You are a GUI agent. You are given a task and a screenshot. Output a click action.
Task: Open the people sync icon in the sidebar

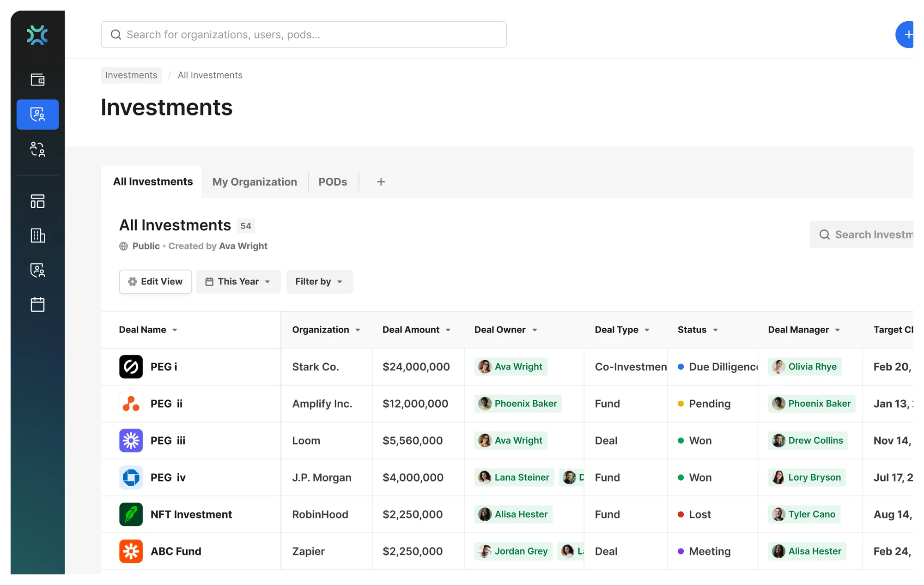(x=37, y=149)
